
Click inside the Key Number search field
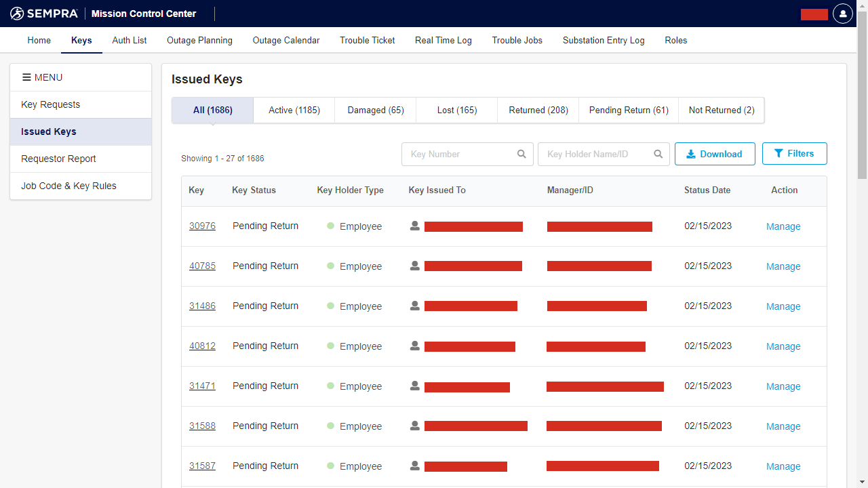tap(454, 154)
